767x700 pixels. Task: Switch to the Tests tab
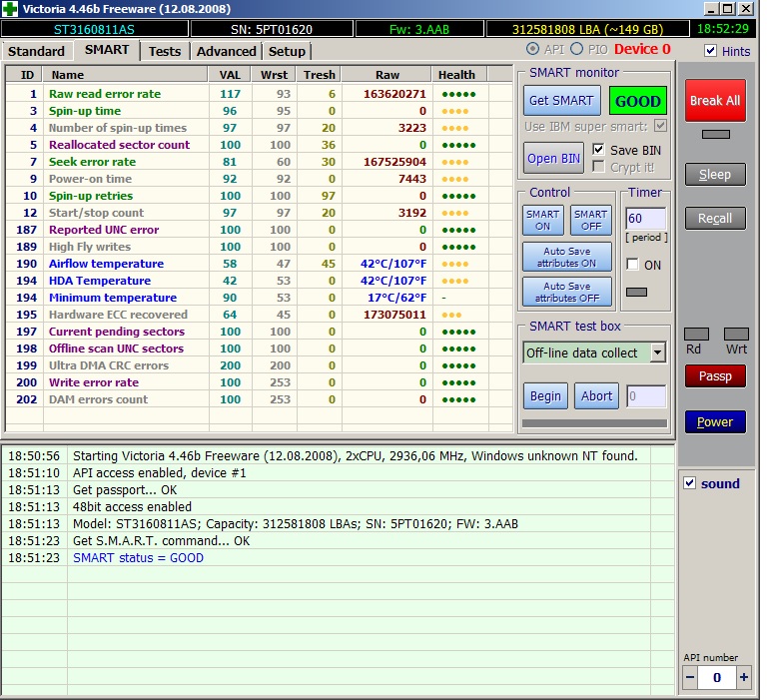[x=165, y=51]
